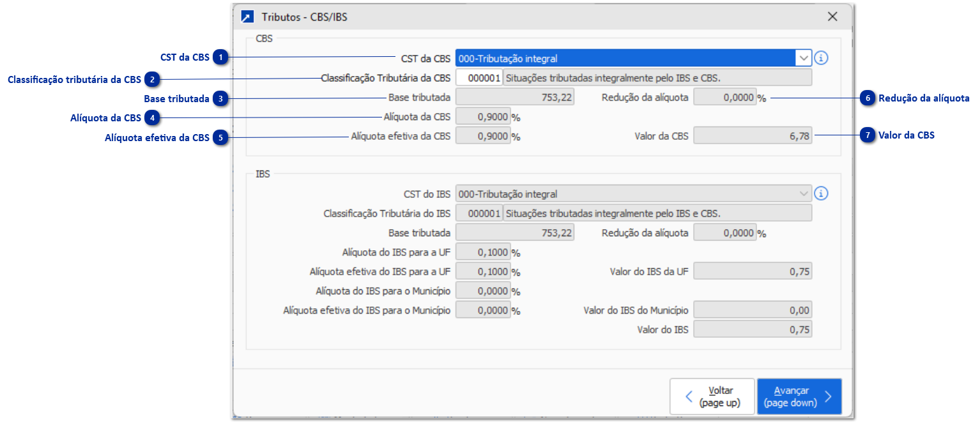Expand the CST do IBS dropdown arrow

803,193
